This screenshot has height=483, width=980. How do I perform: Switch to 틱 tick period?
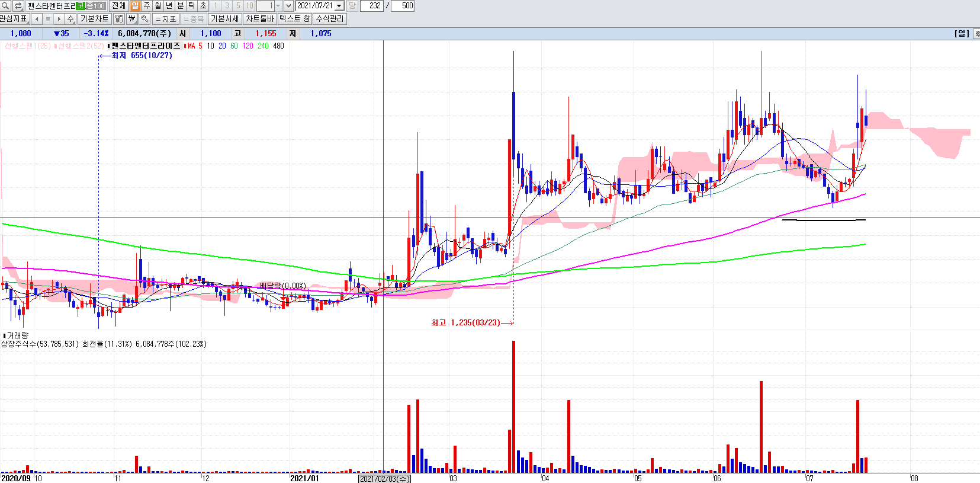192,6
